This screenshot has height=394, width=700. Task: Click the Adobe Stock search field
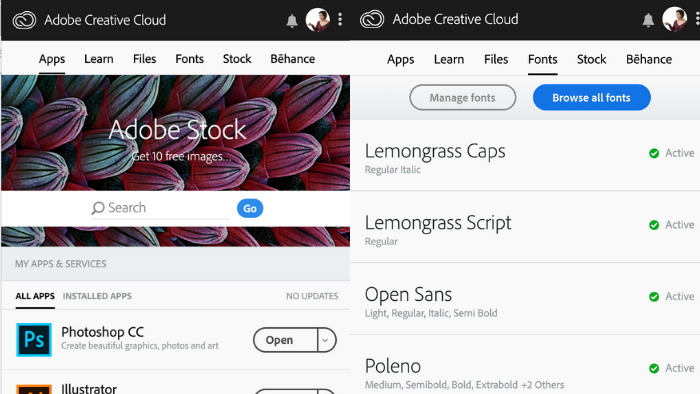click(x=161, y=208)
